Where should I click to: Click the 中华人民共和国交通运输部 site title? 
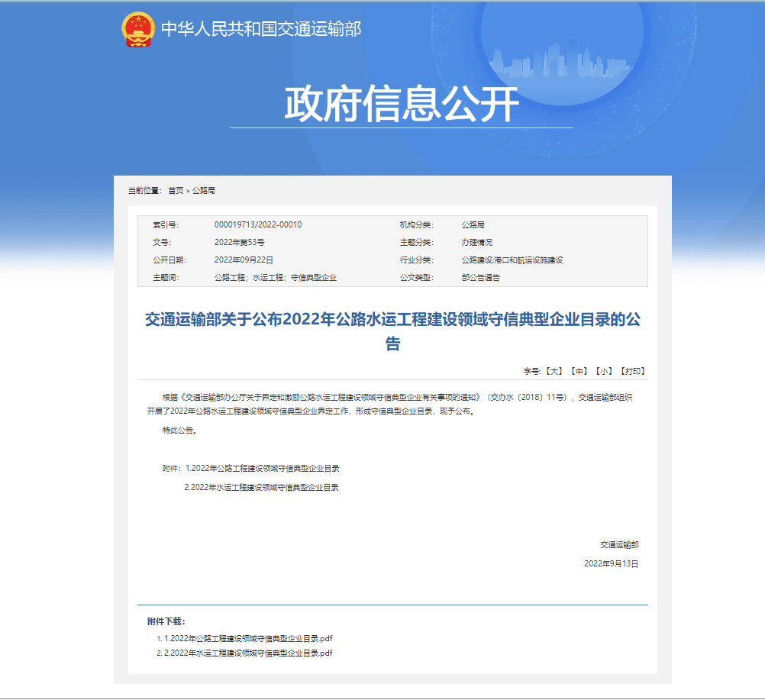[260, 29]
